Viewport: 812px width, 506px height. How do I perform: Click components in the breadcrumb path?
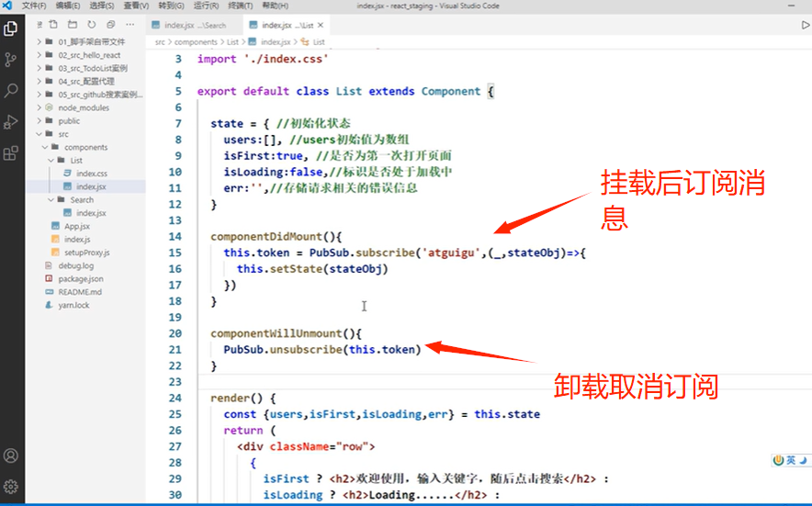(196, 42)
